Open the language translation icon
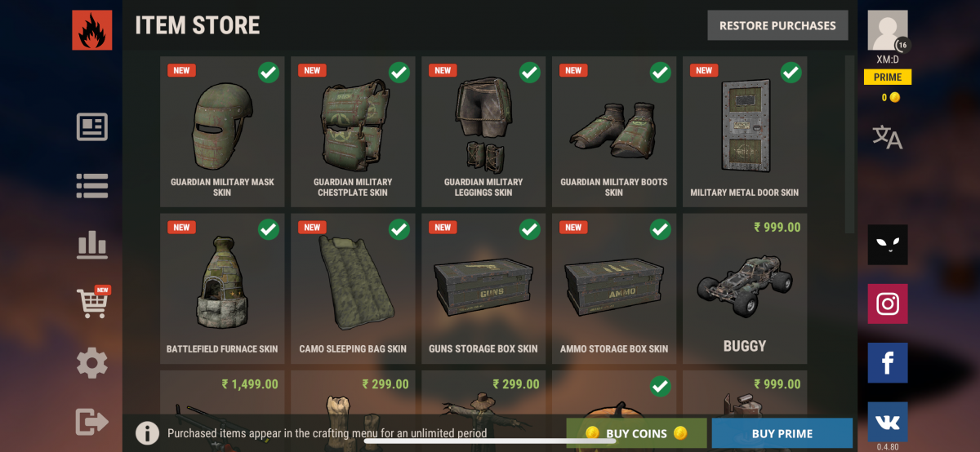980x452 pixels. [888, 137]
